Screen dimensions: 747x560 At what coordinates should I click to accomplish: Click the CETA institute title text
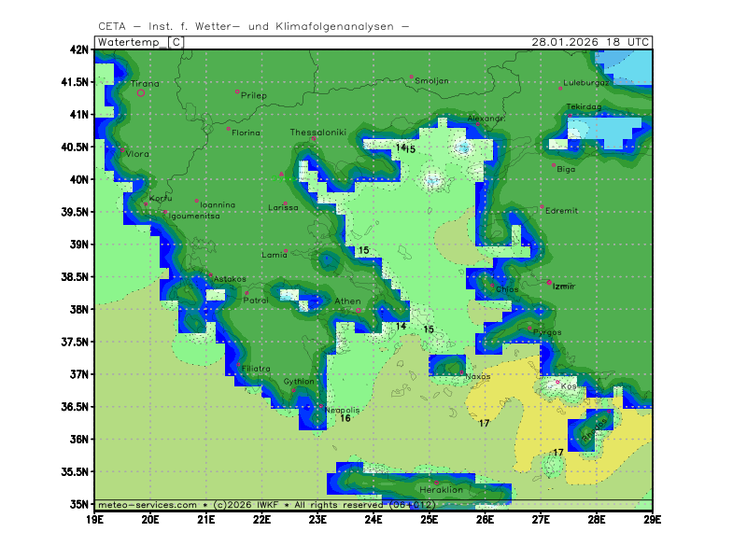[x=252, y=27]
